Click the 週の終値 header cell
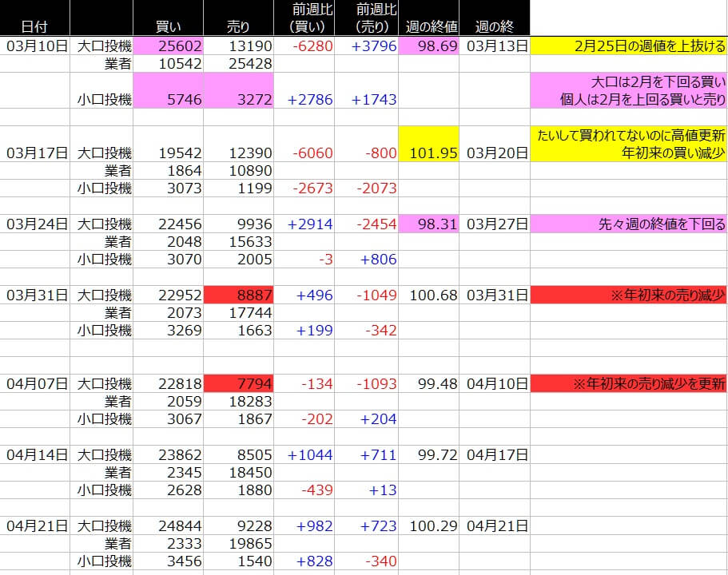The width and height of the screenshot is (728, 575). point(428,18)
